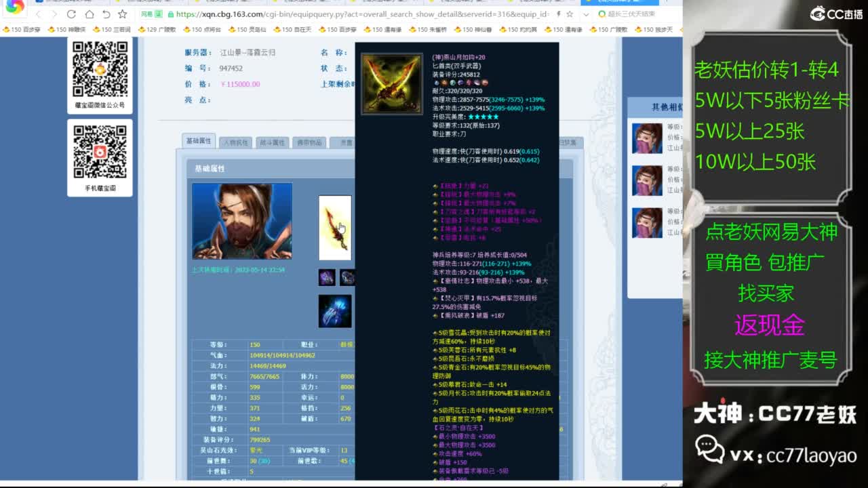
Task: Click the red-gold weapon equipment icon
Action: pyautogui.click(x=335, y=228)
